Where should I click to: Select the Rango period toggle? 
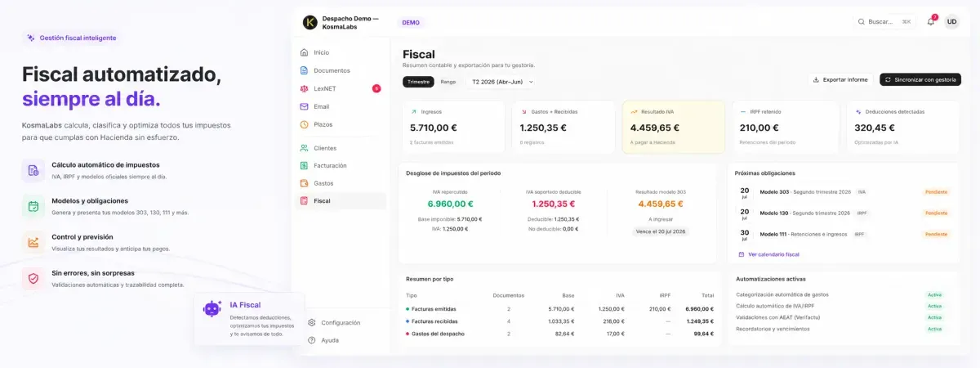[x=448, y=82]
